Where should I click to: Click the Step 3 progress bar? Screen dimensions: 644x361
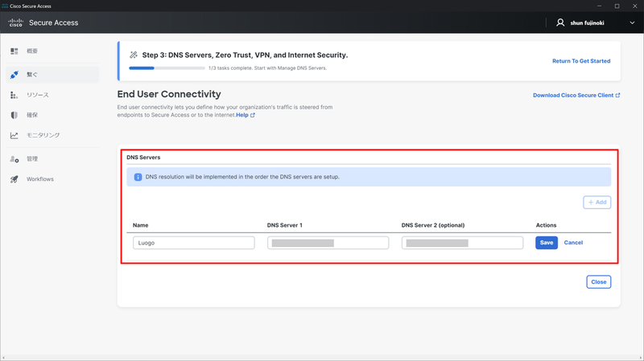tap(167, 68)
